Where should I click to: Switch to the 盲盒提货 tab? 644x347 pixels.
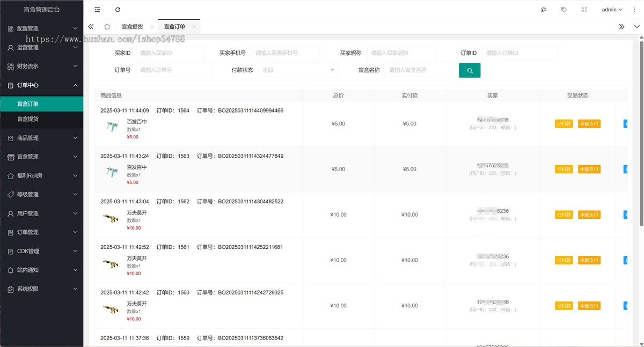pos(132,26)
